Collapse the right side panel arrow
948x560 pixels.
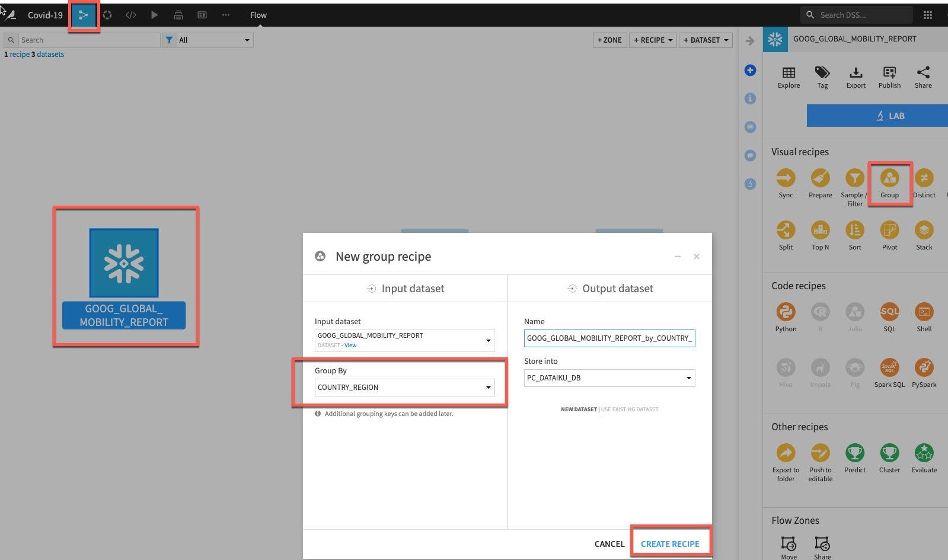750,41
